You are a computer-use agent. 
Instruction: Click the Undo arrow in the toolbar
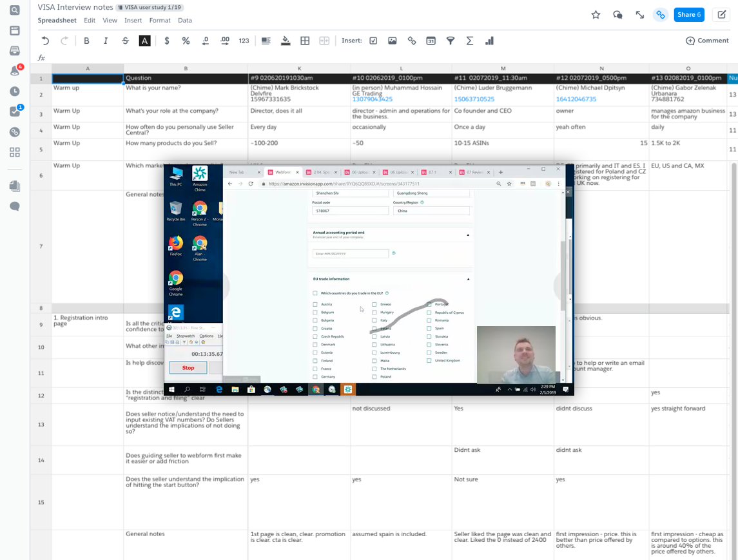(45, 41)
